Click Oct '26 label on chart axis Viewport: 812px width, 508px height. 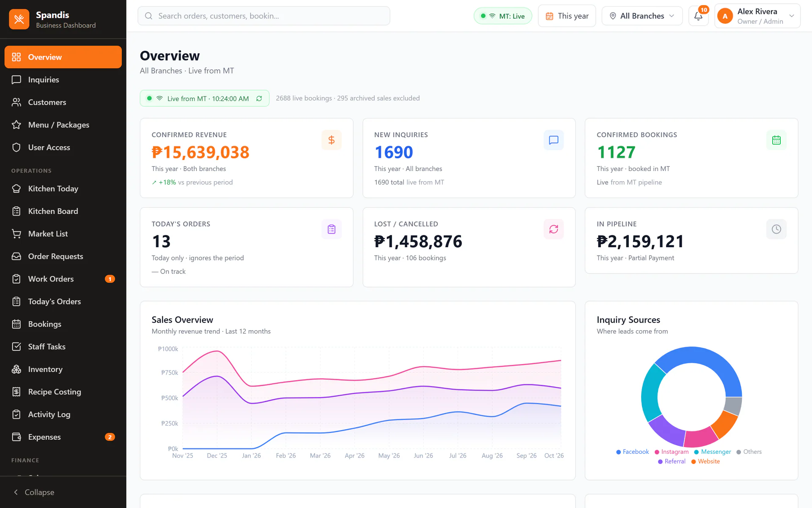click(x=554, y=456)
